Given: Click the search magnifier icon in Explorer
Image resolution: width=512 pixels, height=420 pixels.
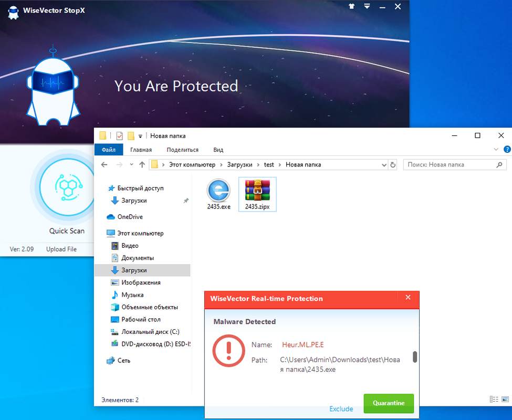Looking at the screenshot, I should tap(499, 165).
